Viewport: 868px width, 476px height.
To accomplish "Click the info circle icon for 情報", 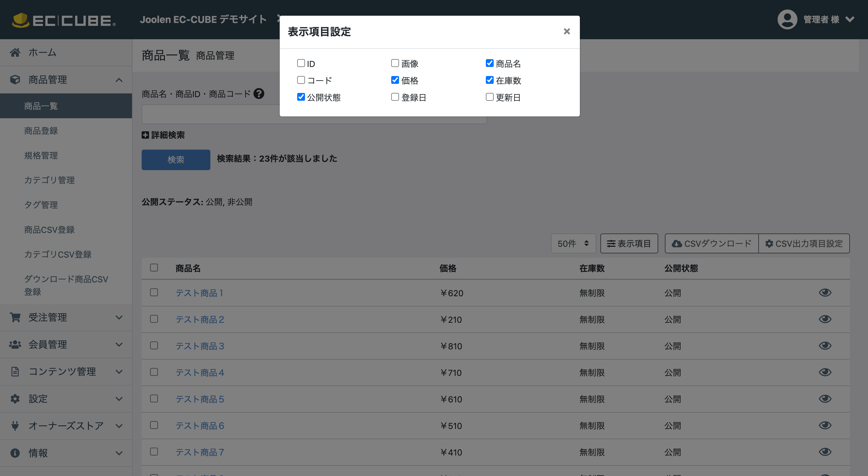I will (x=15, y=453).
